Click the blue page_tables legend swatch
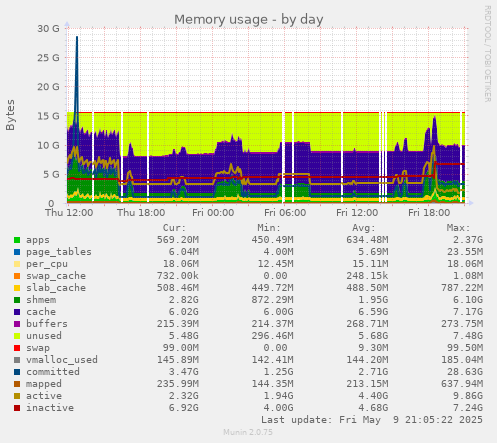This screenshot has height=443, width=497. pyautogui.click(x=17, y=252)
